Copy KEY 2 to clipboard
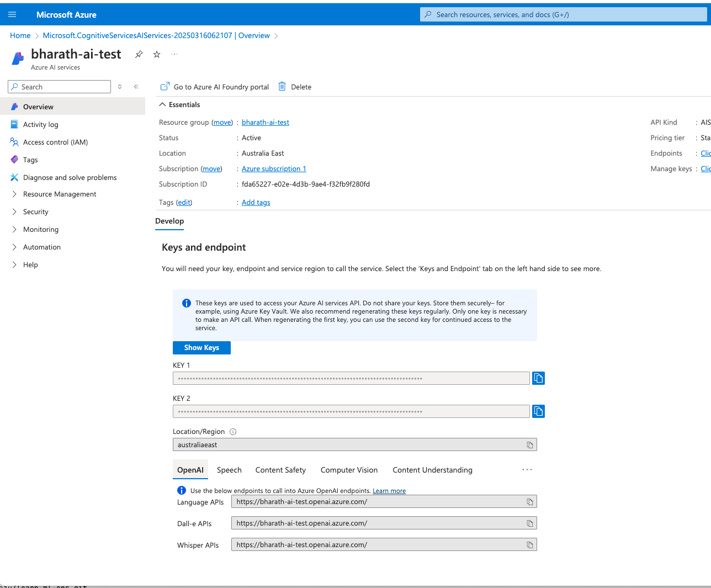The width and height of the screenshot is (711, 588). pos(538,411)
